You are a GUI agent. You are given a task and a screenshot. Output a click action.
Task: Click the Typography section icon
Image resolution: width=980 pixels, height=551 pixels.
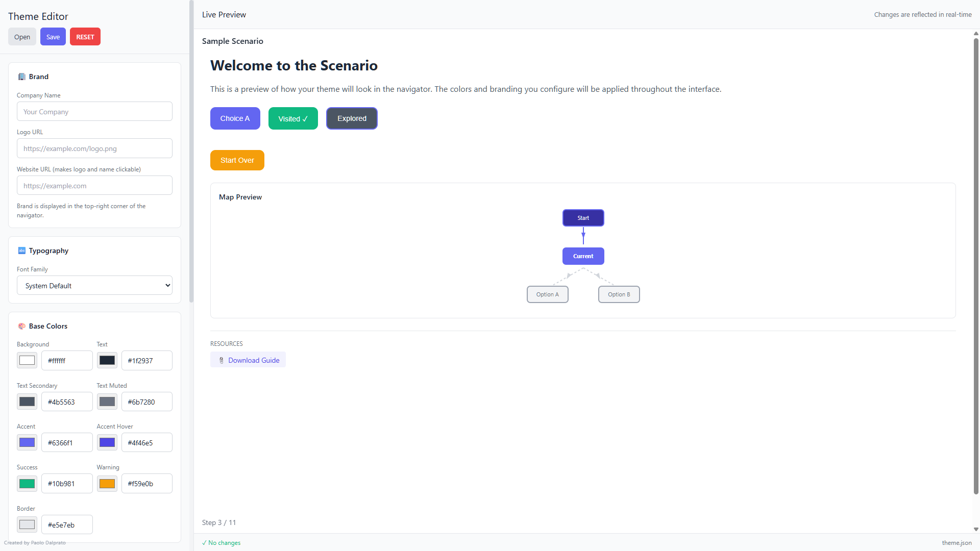coord(22,251)
